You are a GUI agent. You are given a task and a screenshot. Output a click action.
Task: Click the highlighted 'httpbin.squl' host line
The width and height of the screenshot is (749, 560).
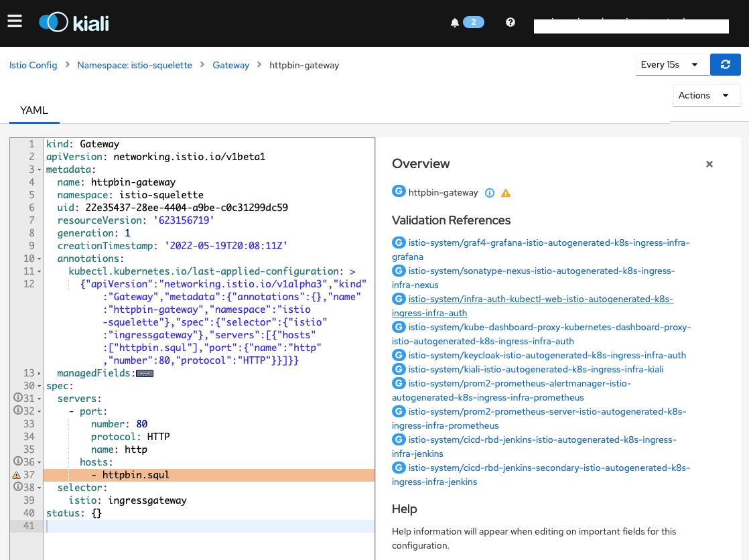209,475
